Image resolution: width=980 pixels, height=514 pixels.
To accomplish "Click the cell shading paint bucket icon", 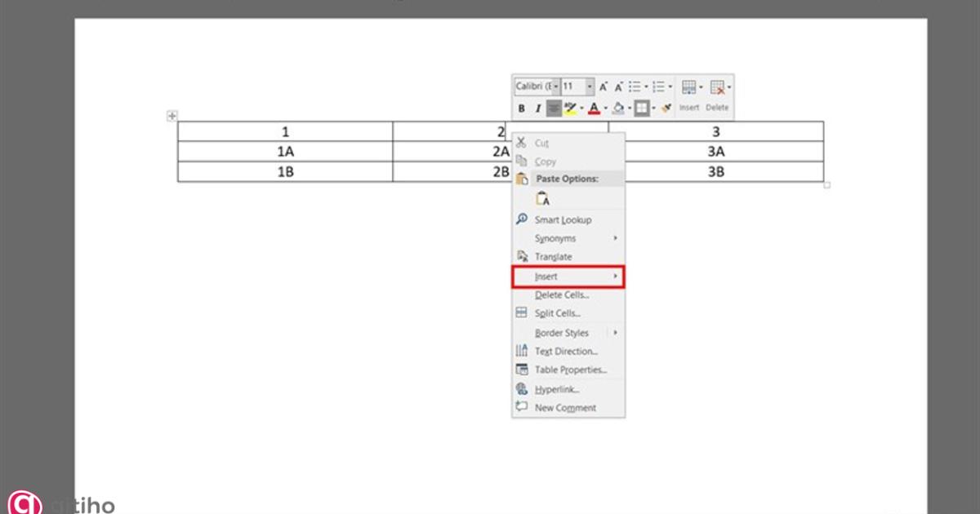I will tap(618, 109).
